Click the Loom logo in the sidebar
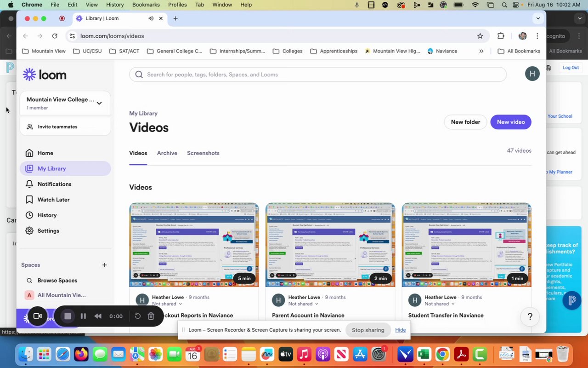The height and width of the screenshot is (368, 588). click(x=45, y=75)
